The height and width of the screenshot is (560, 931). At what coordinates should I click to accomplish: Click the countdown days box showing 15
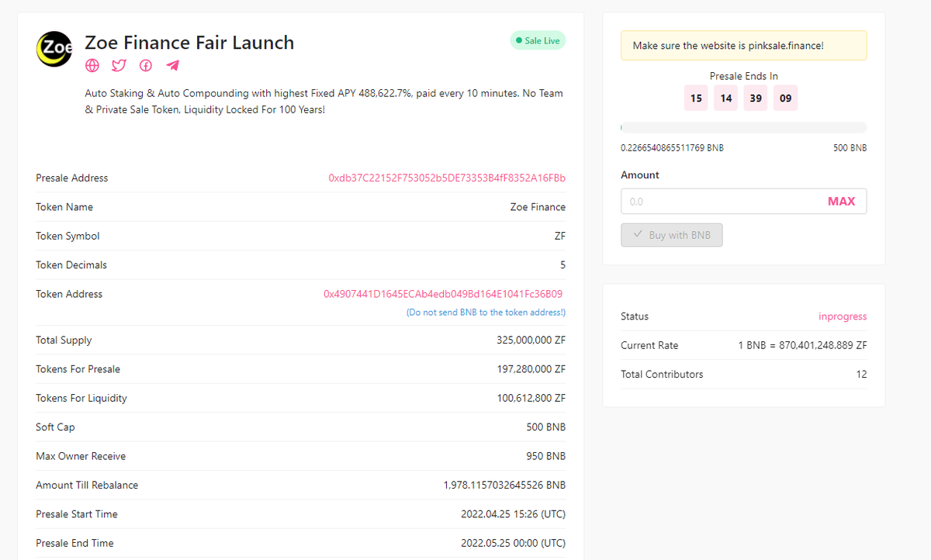(x=696, y=99)
